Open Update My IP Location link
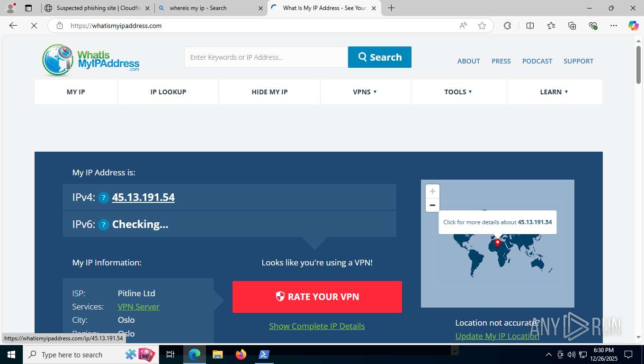 pyautogui.click(x=497, y=336)
